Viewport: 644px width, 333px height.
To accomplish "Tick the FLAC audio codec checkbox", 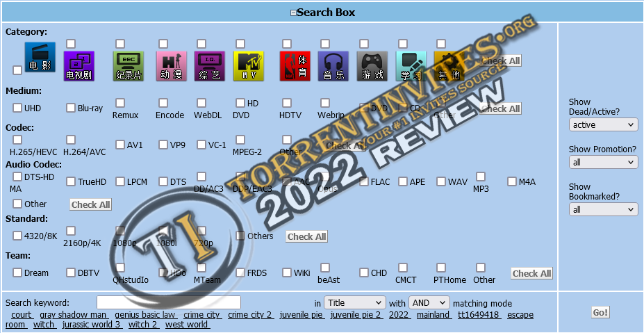I will click(x=364, y=181).
